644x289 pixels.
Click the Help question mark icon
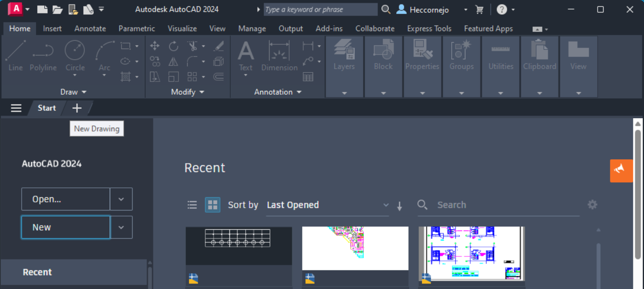pyautogui.click(x=502, y=9)
